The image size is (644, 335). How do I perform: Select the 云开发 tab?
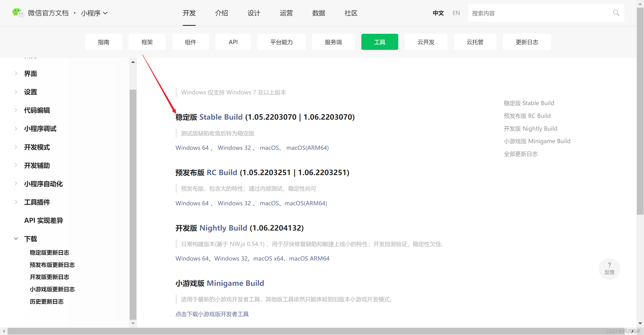pos(426,42)
